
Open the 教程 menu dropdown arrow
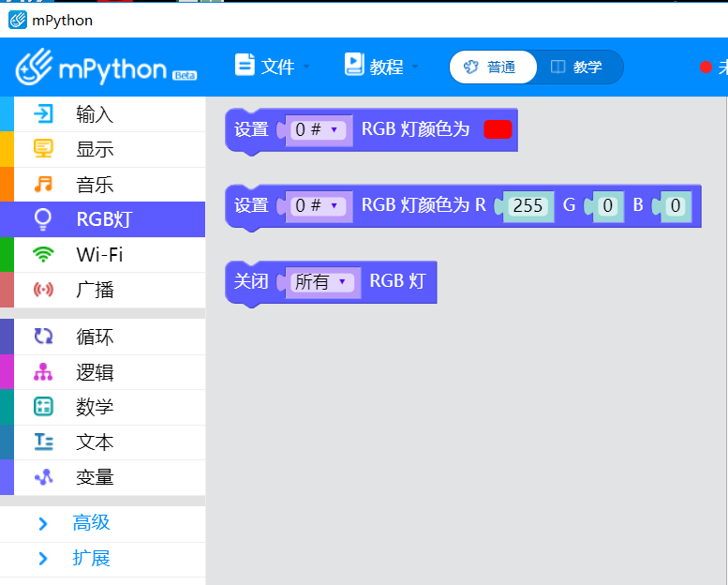(415, 67)
